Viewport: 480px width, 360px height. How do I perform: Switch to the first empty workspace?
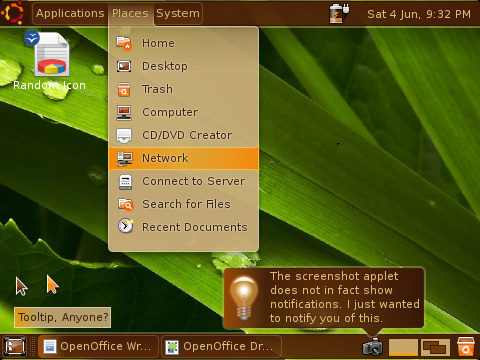403,347
